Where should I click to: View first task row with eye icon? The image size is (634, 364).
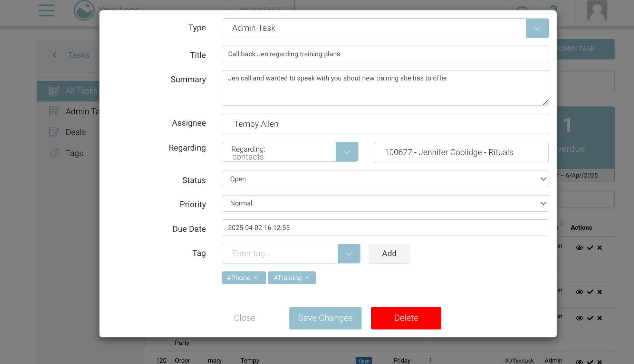coord(579,248)
